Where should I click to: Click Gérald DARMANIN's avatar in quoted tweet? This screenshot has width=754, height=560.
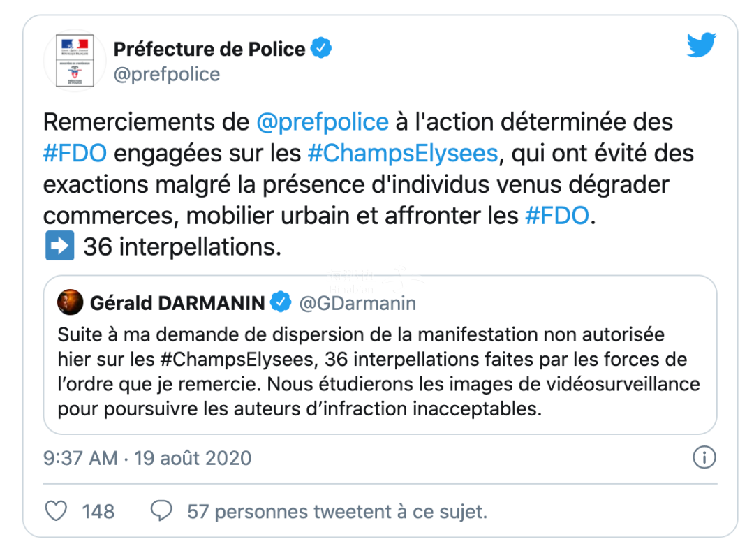70,302
